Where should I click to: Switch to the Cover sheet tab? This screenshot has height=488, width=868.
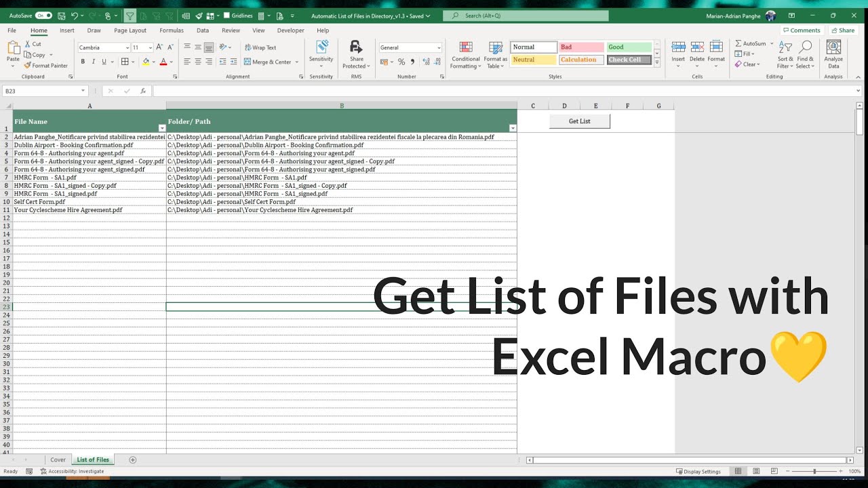[58, 460]
